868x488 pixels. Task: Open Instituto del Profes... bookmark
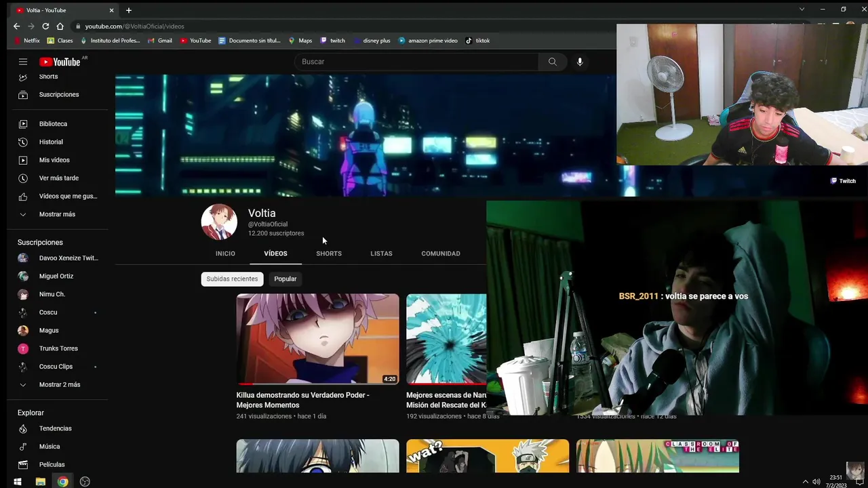click(110, 41)
